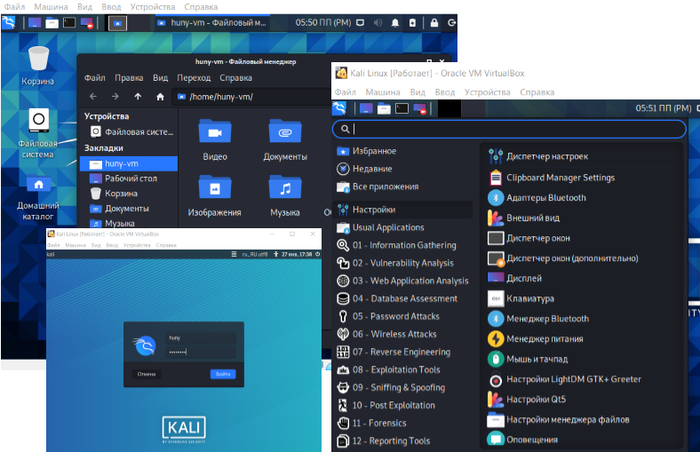The image size is (700, 452).
Task: Open the Музыка folder in the file pane
Action: pyautogui.click(x=285, y=196)
